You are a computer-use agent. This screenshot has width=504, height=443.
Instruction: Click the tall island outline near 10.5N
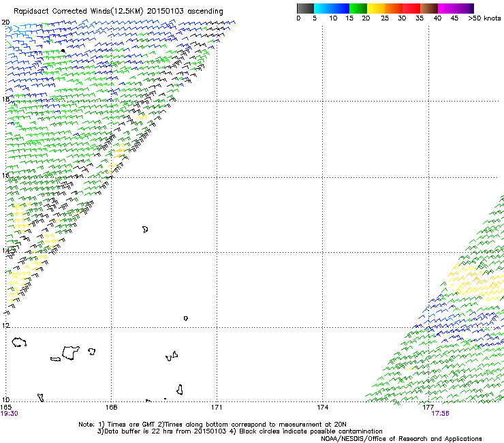pos(180,390)
